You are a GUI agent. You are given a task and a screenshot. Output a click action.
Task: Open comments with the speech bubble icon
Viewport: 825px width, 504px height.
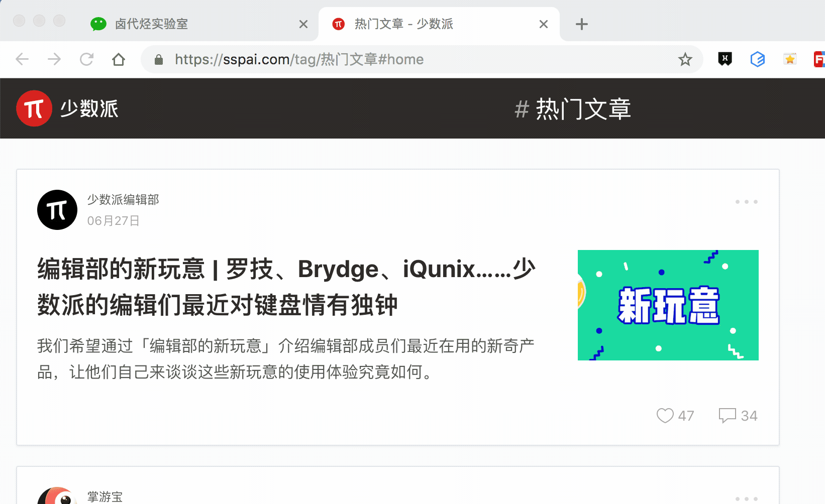tap(728, 416)
